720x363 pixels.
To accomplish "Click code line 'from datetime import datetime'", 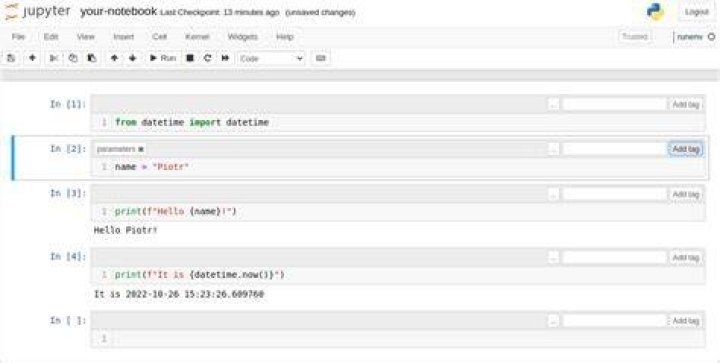I will pyautogui.click(x=192, y=123).
